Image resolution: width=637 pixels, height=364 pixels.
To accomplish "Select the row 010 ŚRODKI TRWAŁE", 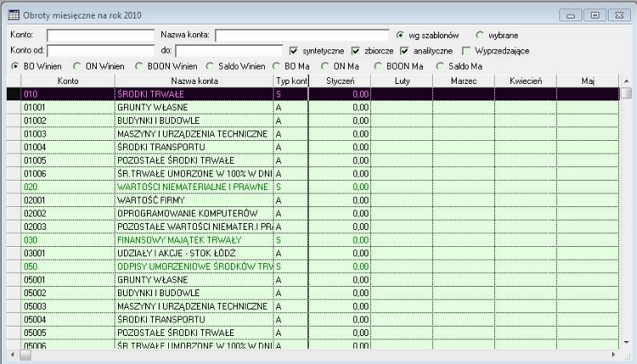I will click(x=313, y=94).
